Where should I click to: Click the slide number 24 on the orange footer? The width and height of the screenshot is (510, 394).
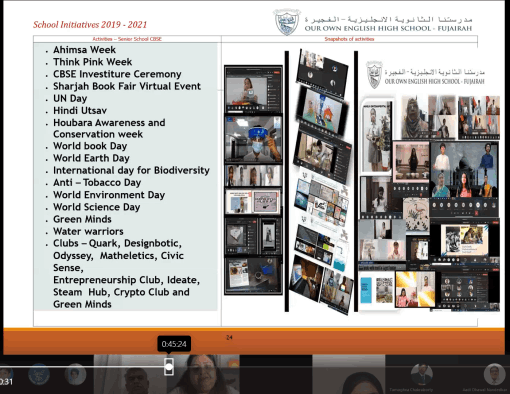pyautogui.click(x=229, y=337)
